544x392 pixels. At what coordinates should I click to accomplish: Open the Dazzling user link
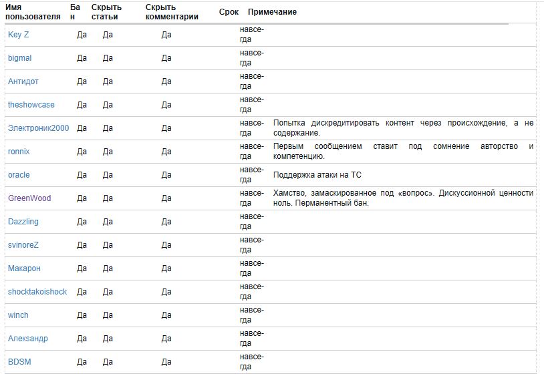(23, 222)
